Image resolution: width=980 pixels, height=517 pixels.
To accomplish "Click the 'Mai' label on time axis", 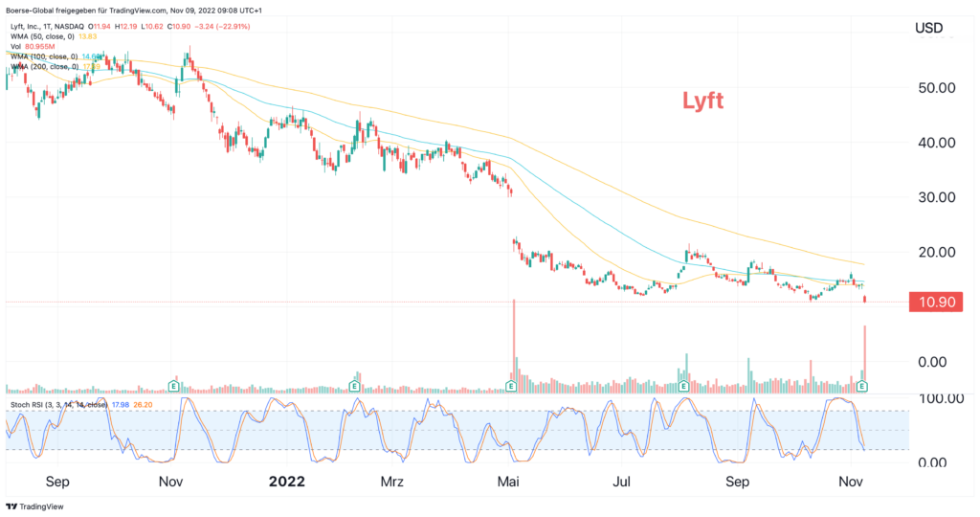I will coord(508,482).
